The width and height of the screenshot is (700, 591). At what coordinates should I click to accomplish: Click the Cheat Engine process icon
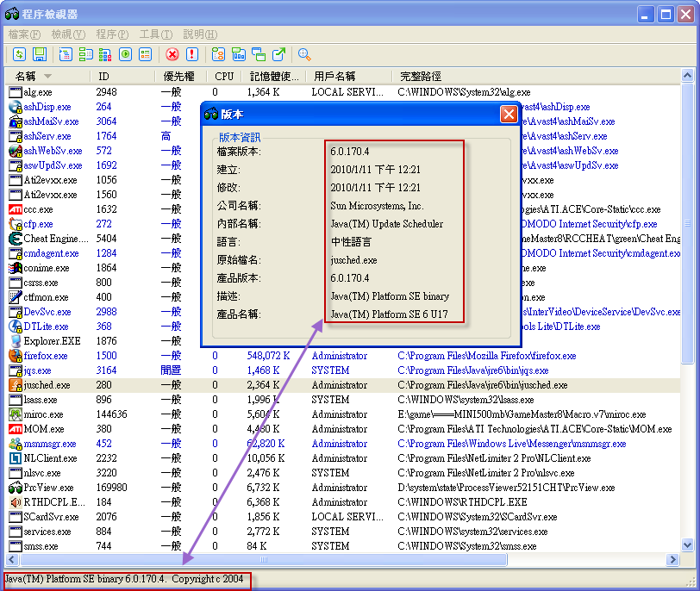coord(16,239)
